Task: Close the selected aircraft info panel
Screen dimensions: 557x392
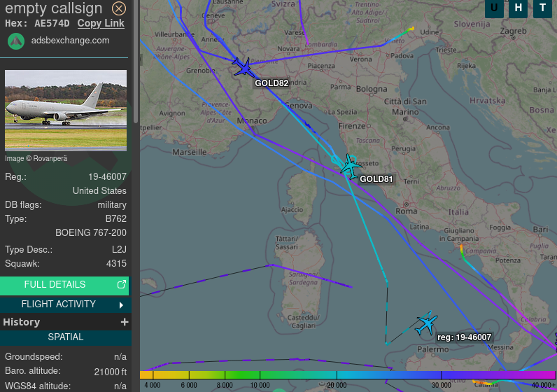Action: (119, 8)
